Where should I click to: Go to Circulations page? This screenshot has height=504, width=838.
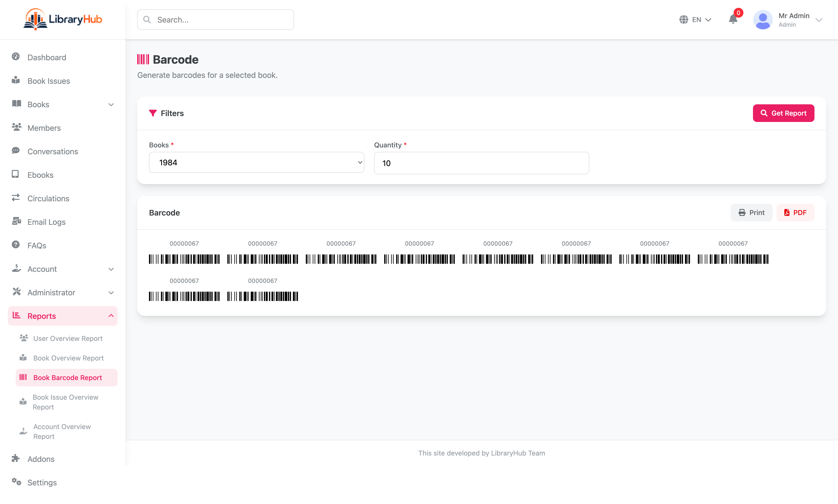click(x=62, y=198)
